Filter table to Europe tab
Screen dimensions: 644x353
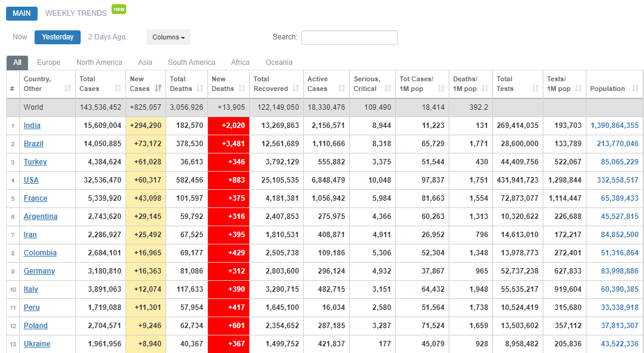49,62
